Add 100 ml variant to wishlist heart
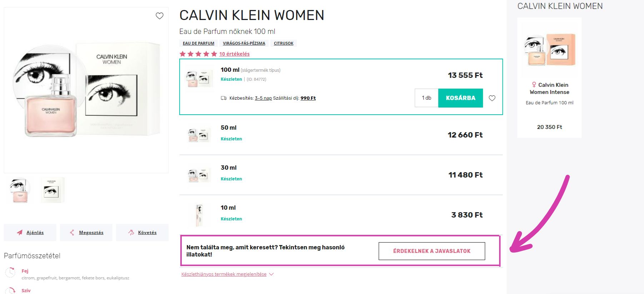Image resolution: width=644 pixels, height=294 pixels. coord(492,98)
